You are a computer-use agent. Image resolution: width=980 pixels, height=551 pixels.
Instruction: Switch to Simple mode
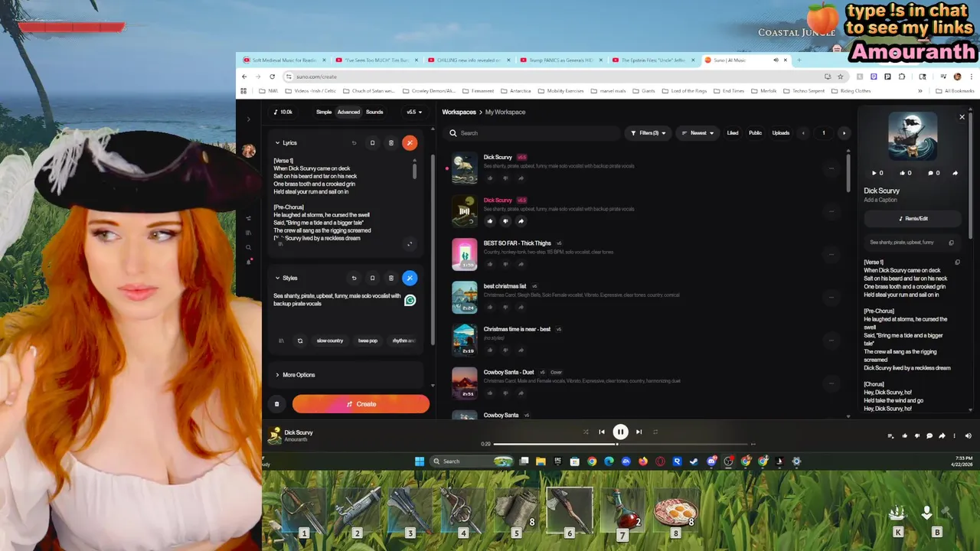[x=324, y=112]
